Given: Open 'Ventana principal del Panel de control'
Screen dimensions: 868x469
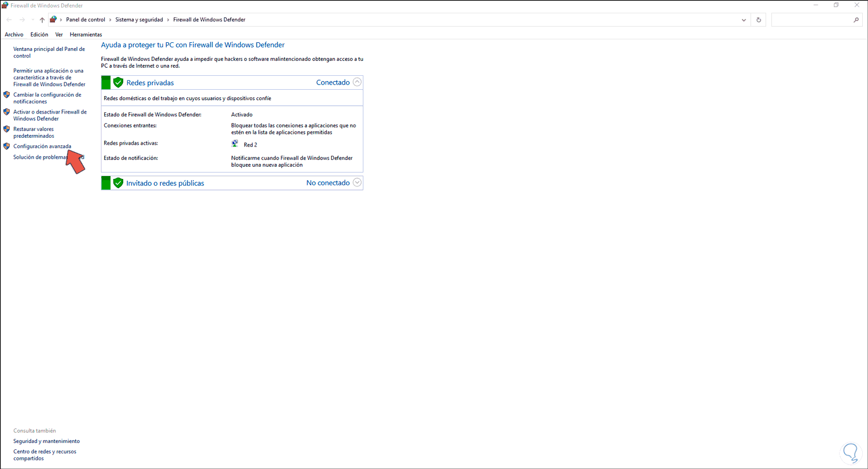Looking at the screenshot, I should (x=49, y=53).
